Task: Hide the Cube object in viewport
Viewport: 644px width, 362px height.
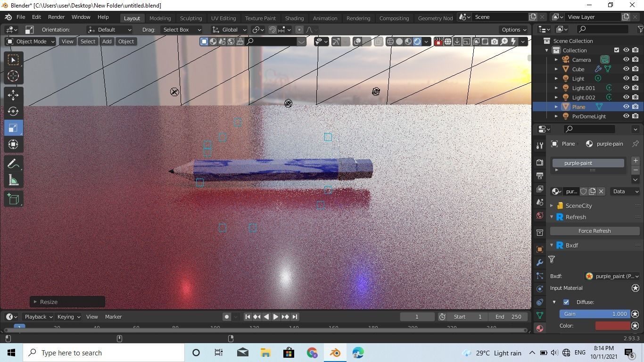Action: [x=626, y=69]
